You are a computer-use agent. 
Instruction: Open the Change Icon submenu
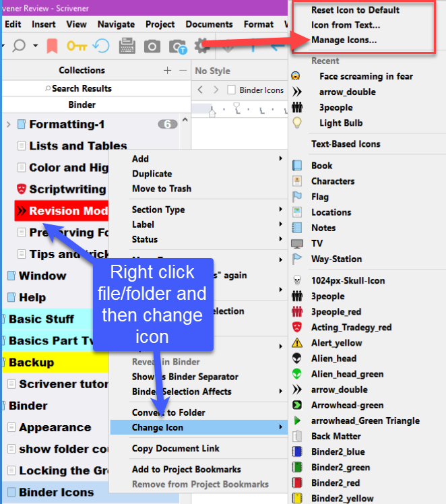(x=199, y=427)
